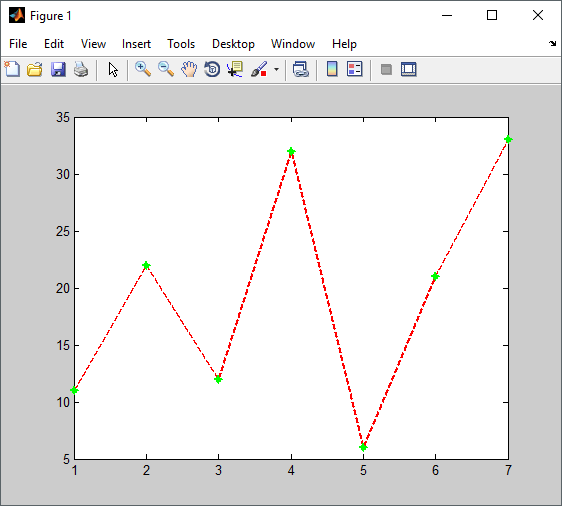
Task: Print the figure using the printer icon
Action: tap(81, 69)
